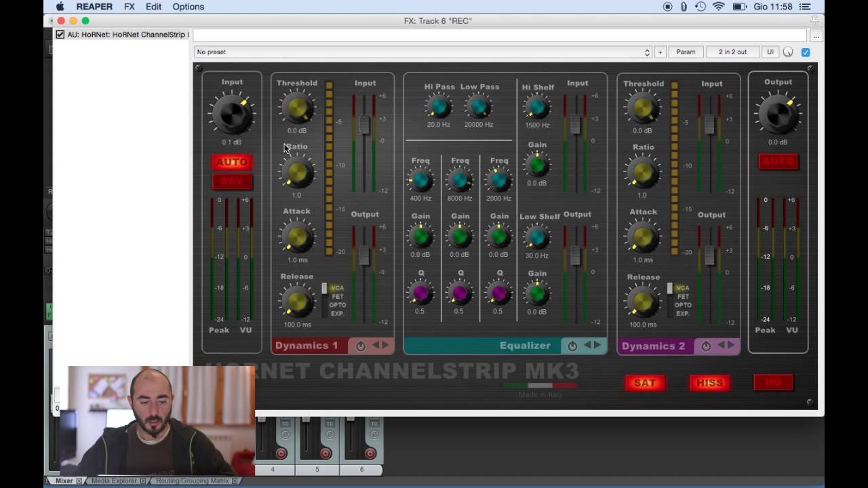Toggle phase invert on mixer track 6
Image resolution: width=868 pixels, height=488 pixels.
[x=374, y=434]
